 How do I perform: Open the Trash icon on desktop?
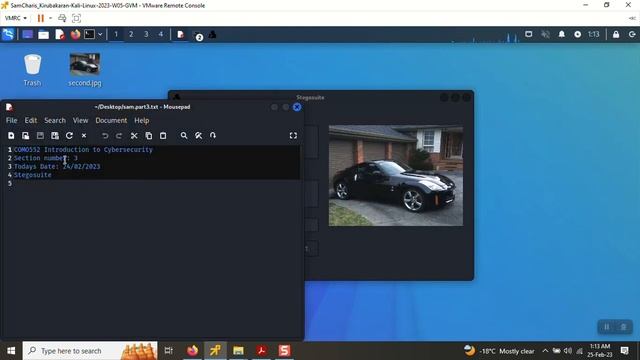[x=32, y=70]
